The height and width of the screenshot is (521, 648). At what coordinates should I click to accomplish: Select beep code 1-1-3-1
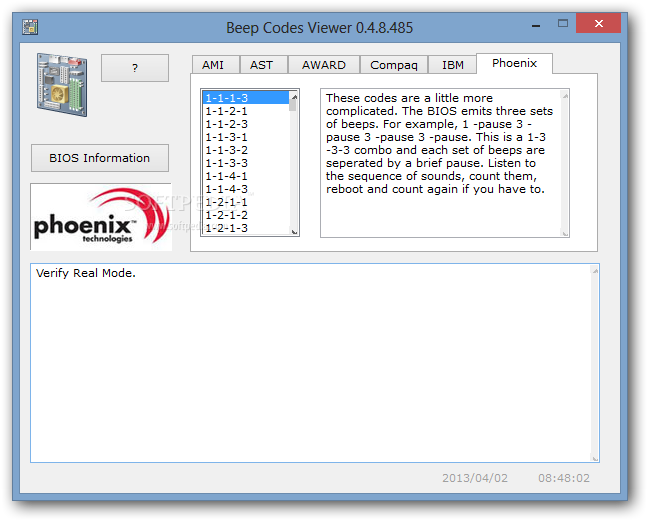point(246,137)
